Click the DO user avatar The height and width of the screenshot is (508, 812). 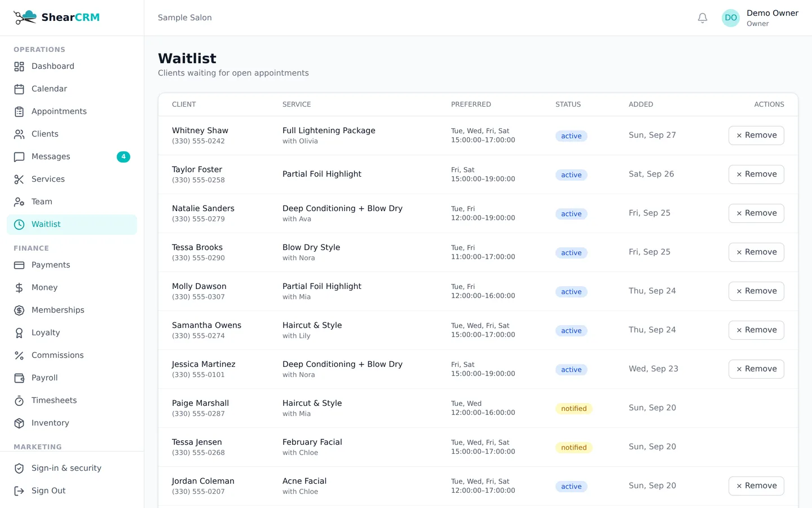pyautogui.click(x=731, y=18)
